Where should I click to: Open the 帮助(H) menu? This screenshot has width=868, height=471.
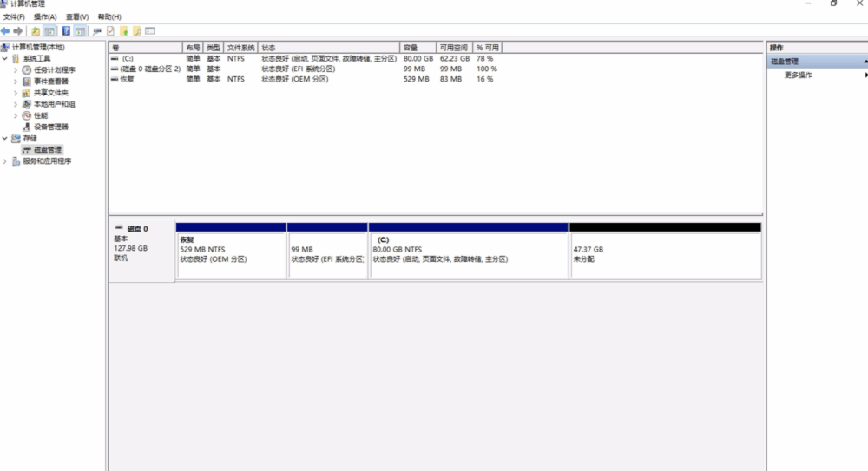pyautogui.click(x=109, y=17)
